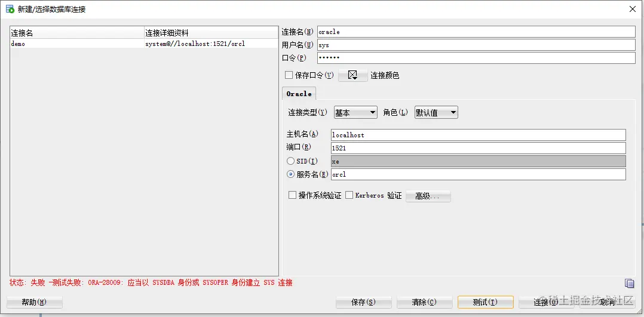Open the role dropdown showing default value
Image resolution: width=644 pixels, height=317 pixels.
coord(436,112)
